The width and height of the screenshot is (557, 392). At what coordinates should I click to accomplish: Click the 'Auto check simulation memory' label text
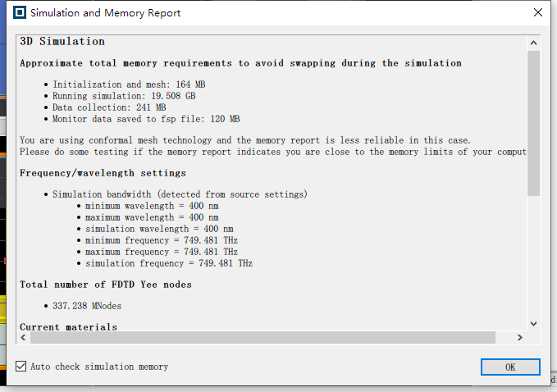click(x=99, y=367)
